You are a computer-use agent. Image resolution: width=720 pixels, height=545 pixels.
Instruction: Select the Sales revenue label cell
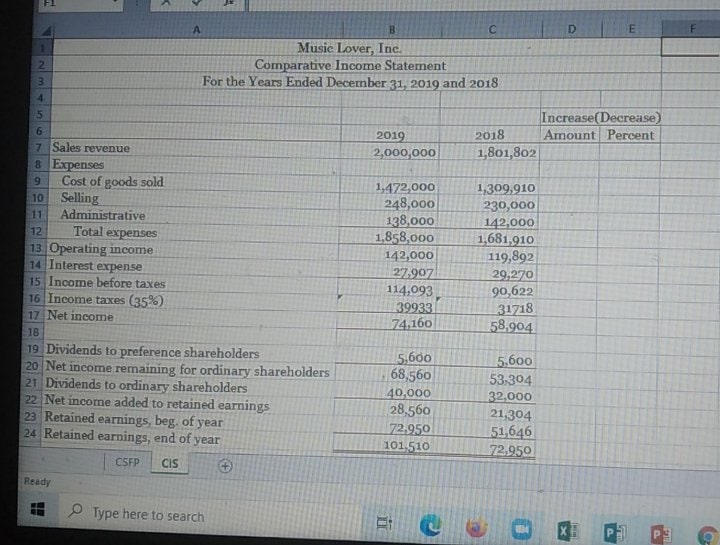pos(91,148)
